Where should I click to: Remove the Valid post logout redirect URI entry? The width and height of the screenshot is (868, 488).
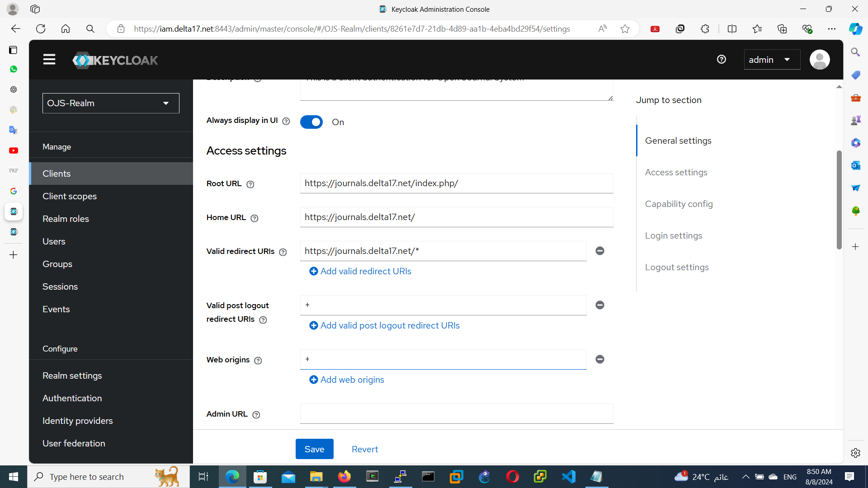(600, 305)
